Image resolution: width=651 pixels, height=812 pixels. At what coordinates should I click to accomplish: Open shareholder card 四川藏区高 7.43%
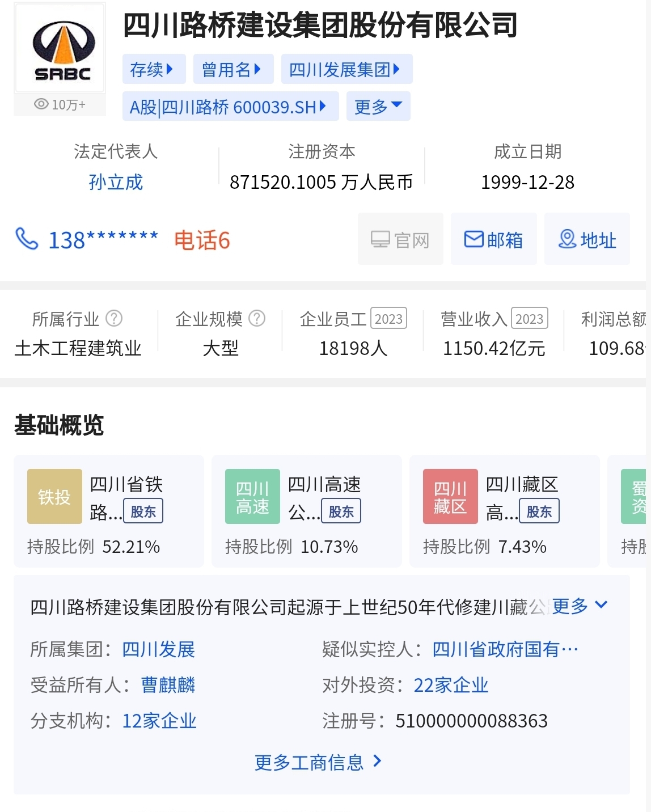click(x=505, y=511)
